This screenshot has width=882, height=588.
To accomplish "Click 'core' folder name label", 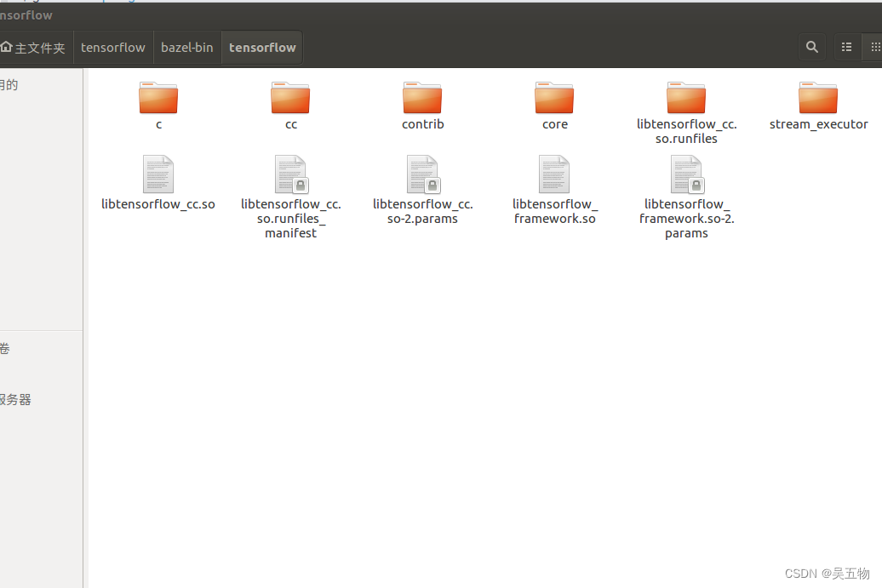I will [x=554, y=124].
